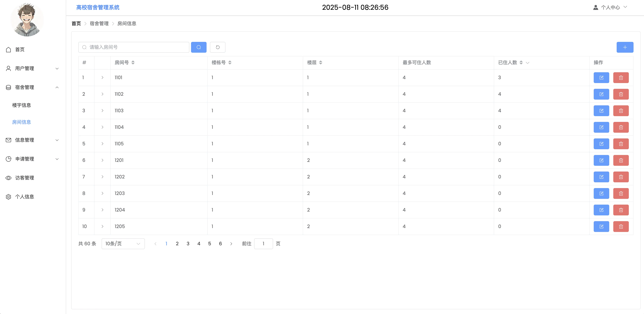Expand row details for room 1102
Image resolution: width=644 pixels, height=314 pixels.
102,94
